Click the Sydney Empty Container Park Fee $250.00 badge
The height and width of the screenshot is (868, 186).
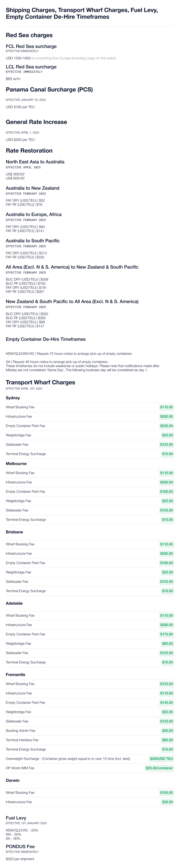167,426
